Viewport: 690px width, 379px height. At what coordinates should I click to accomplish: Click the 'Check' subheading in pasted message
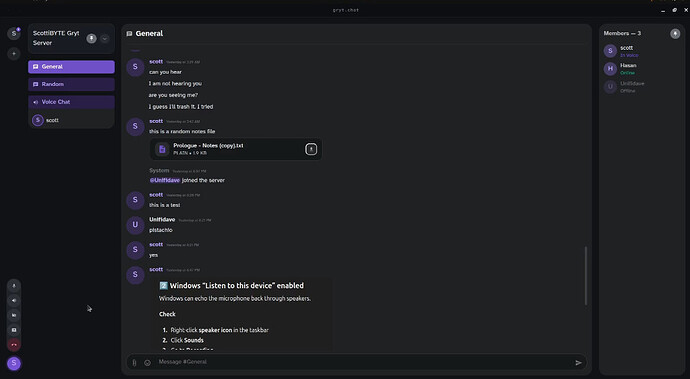point(167,314)
